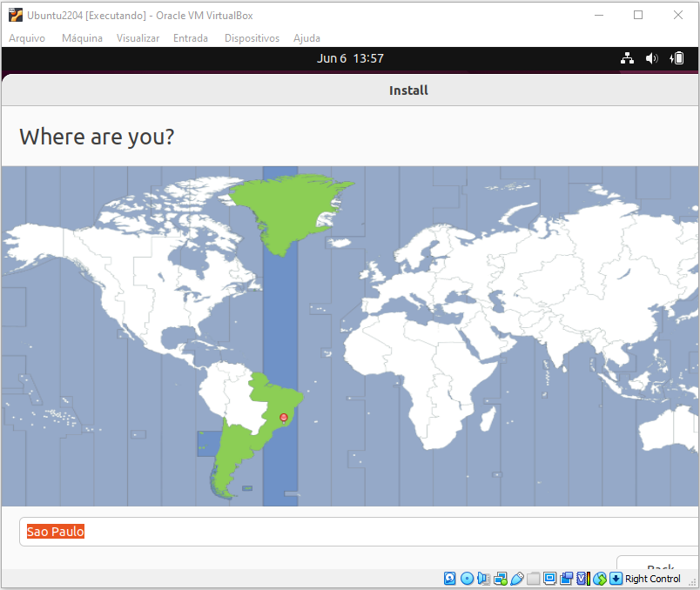Image resolution: width=700 pixels, height=590 pixels.
Task: Click the audio indicator status icon
Action: coord(483,579)
